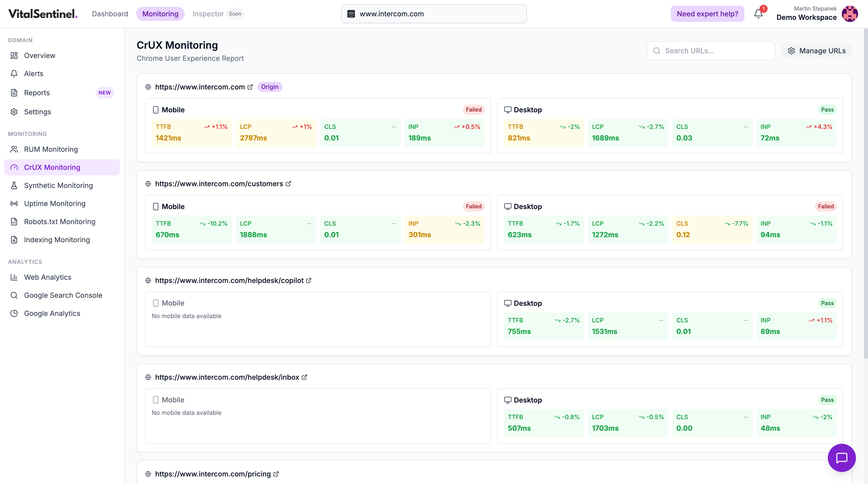This screenshot has width=868, height=484.
Task: Open the chat support bubble
Action: tap(842, 458)
